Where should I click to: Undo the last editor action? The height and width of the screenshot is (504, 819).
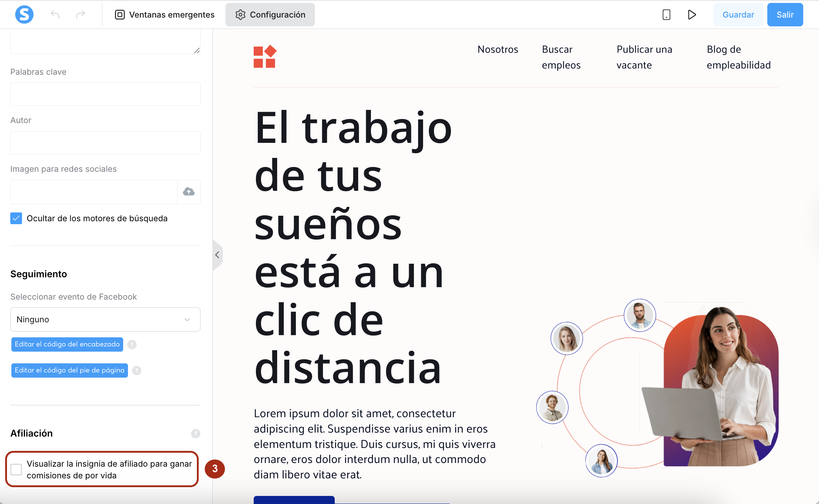click(55, 15)
